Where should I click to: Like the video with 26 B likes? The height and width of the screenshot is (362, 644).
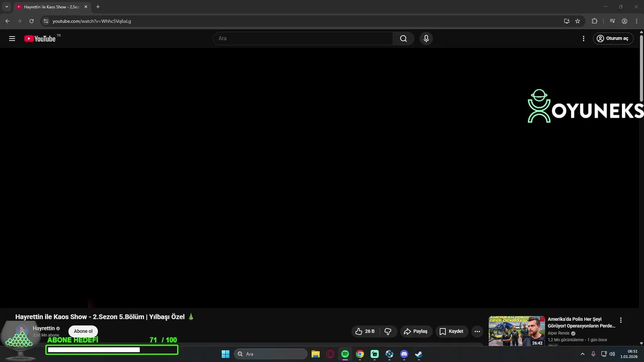click(365, 331)
